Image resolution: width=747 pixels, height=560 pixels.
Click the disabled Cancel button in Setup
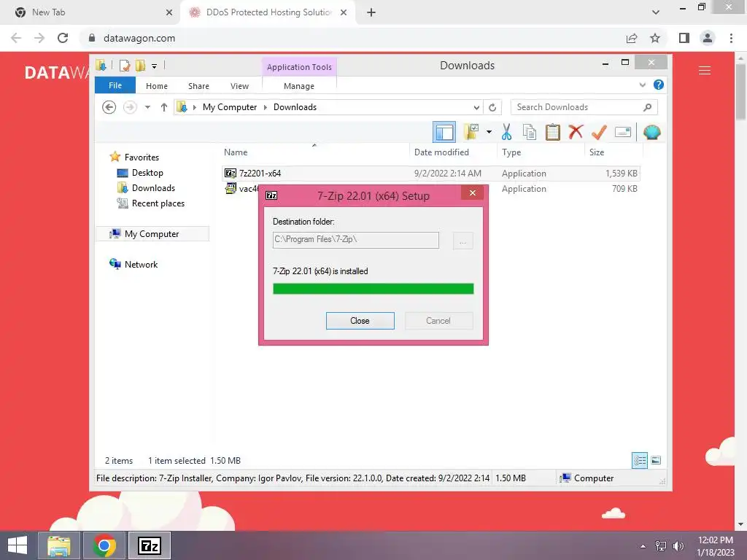tap(438, 321)
